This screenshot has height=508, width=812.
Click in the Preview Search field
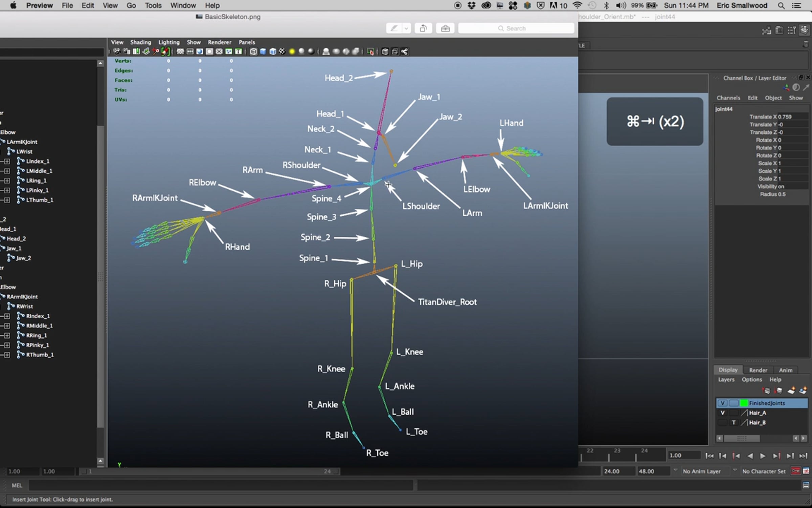coord(516,28)
